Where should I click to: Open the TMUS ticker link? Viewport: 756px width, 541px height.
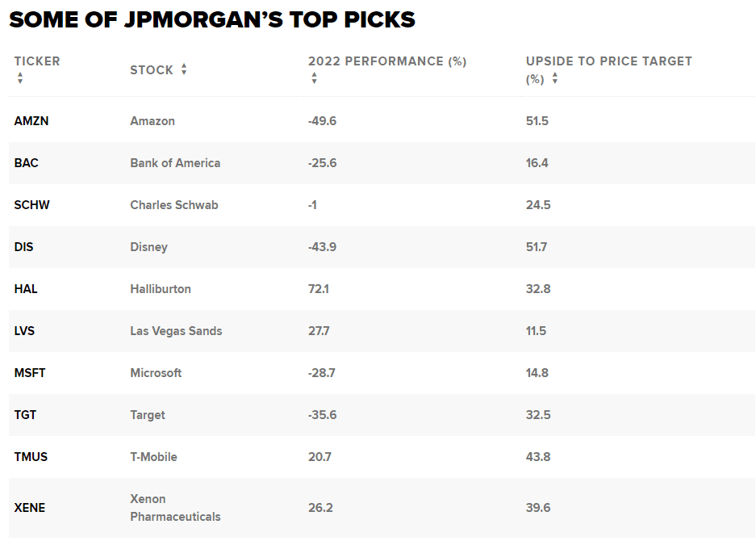[31, 457]
